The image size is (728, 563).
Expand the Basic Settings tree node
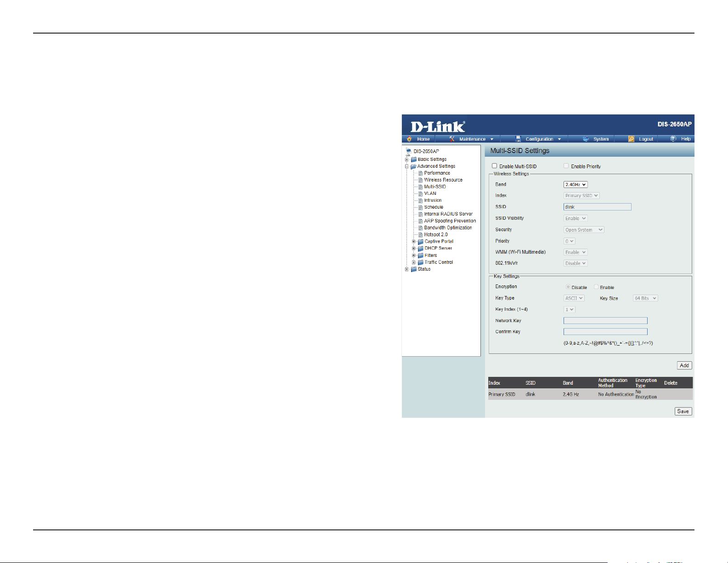407,159
